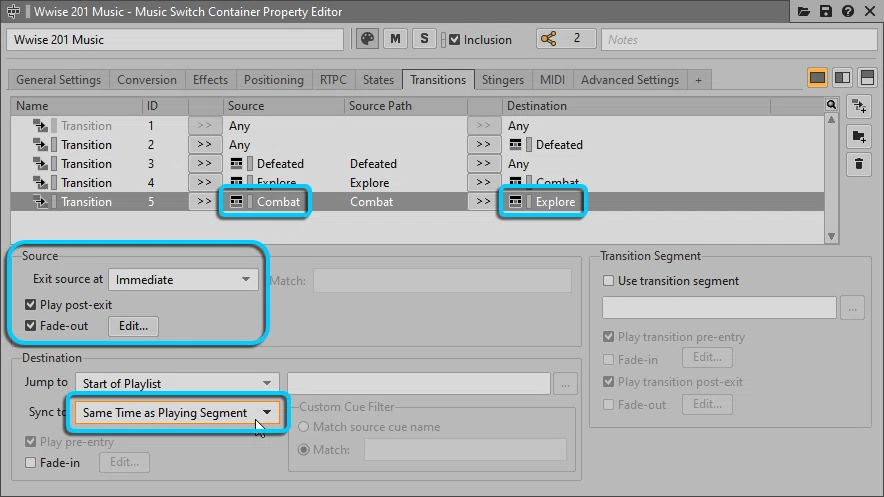This screenshot has height=497, width=884.
Task: Select the side-by-side split layout icon
Action: [x=842, y=78]
